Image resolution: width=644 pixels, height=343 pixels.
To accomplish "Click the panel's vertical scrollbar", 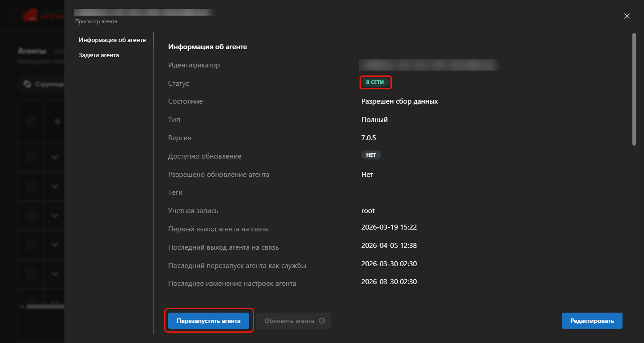I will 634,89.
